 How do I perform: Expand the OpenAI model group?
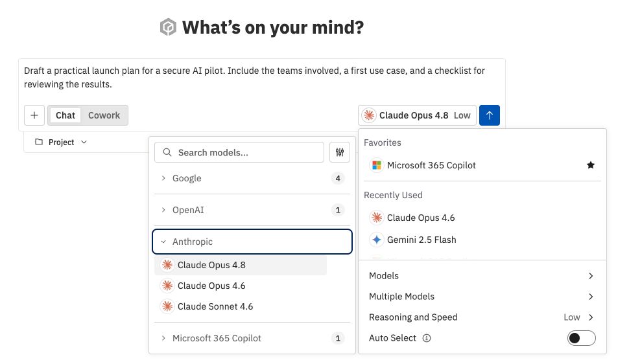[x=252, y=210]
